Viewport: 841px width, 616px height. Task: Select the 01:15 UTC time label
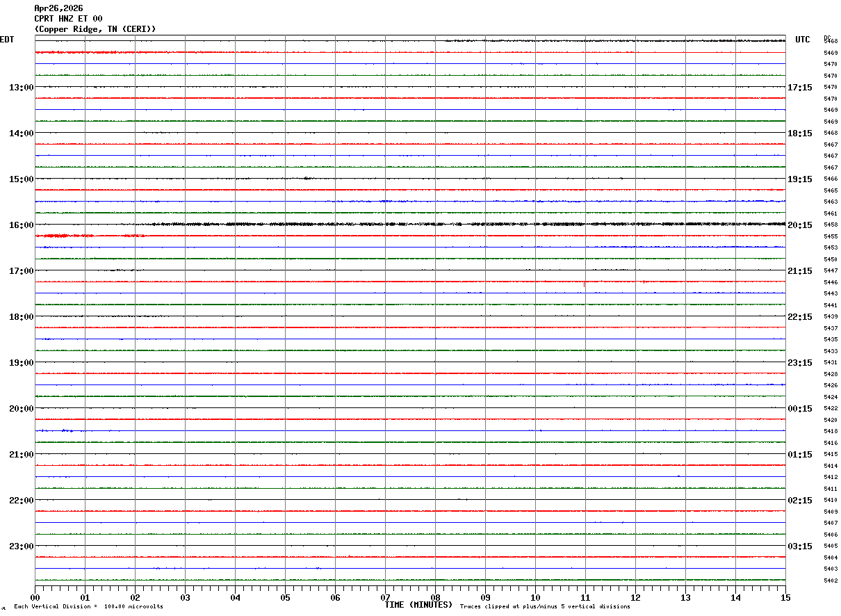(800, 454)
